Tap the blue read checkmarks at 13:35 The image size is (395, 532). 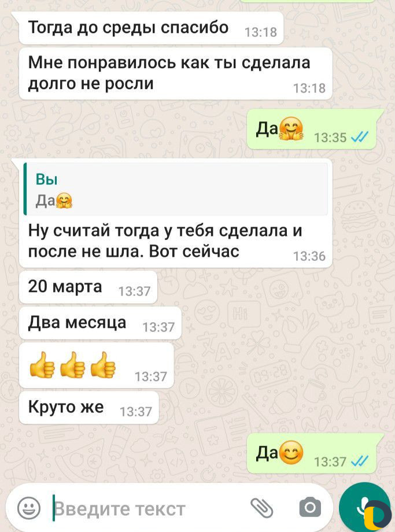click(359, 137)
